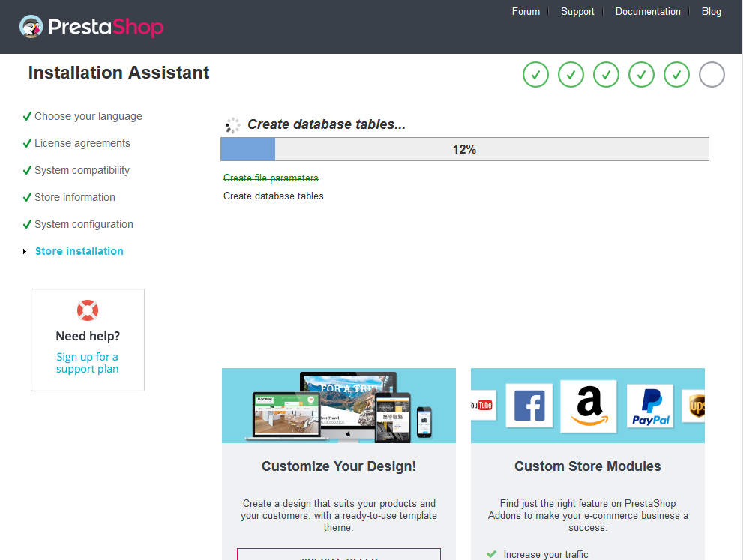Click the first green step-complete circle
Image resolution: width=743 pixels, height=560 pixels.
click(x=535, y=75)
